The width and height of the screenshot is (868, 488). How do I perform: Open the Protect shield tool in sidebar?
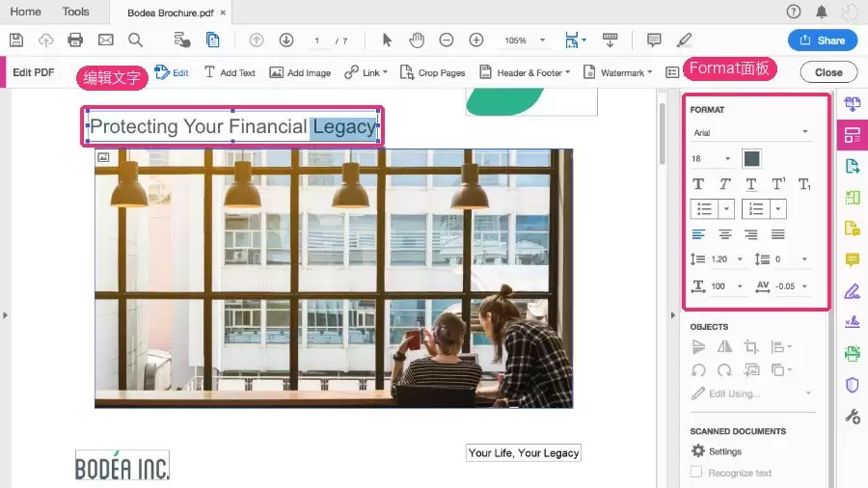(x=853, y=385)
